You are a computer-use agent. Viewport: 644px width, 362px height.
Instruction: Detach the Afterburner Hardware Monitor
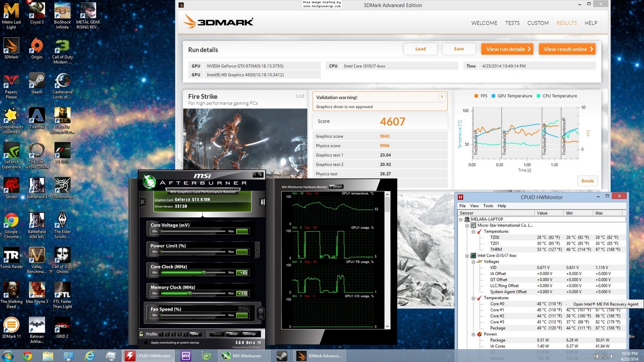[336, 187]
